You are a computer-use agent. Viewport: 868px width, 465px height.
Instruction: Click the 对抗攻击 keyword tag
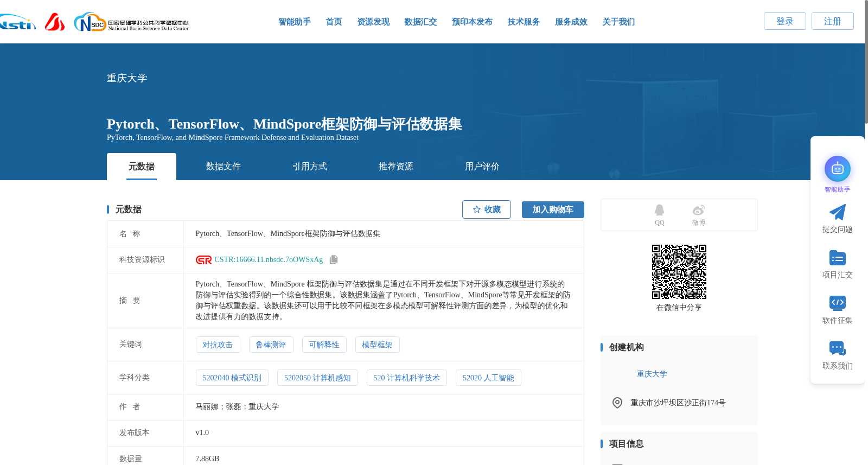click(218, 345)
